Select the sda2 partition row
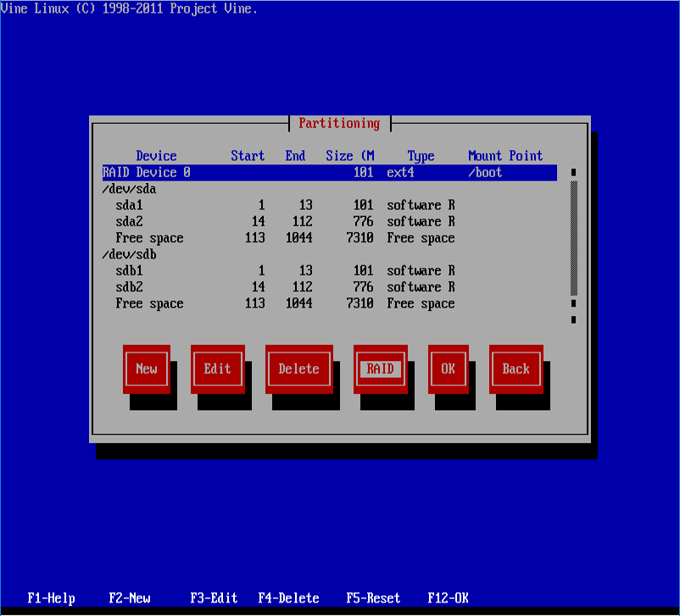680x616 pixels. [x=330, y=221]
